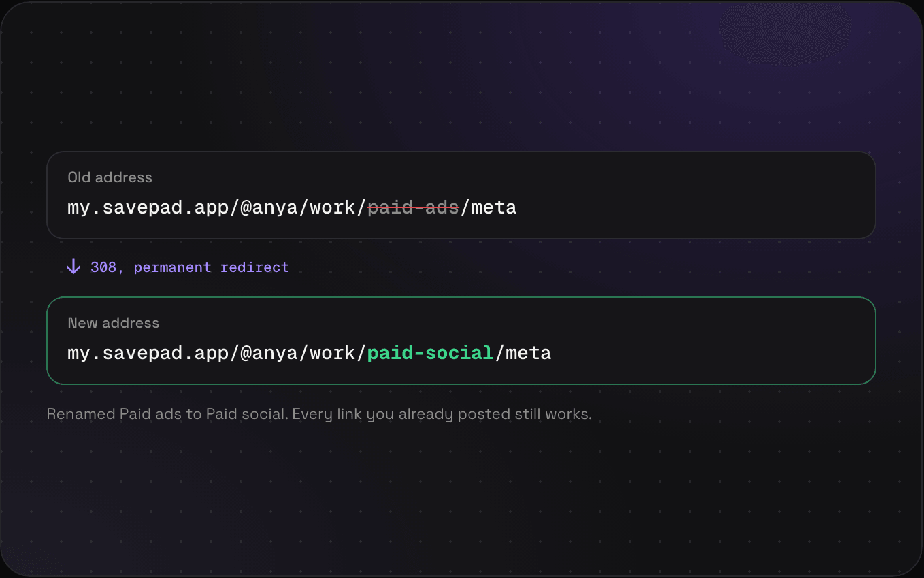Image resolution: width=924 pixels, height=578 pixels.
Task: Click "my.savepad.app" in the new address
Action: (x=148, y=353)
